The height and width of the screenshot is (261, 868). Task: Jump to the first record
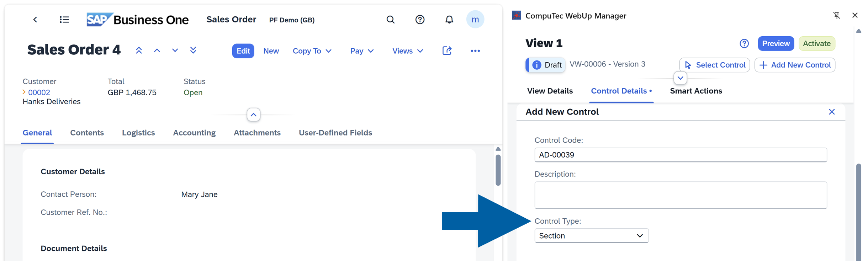pyautogui.click(x=139, y=50)
